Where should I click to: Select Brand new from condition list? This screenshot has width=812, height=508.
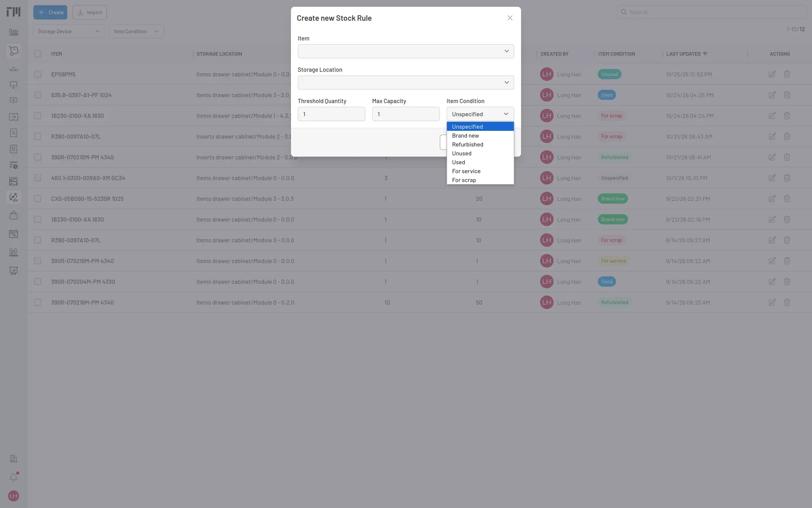pos(480,135)
